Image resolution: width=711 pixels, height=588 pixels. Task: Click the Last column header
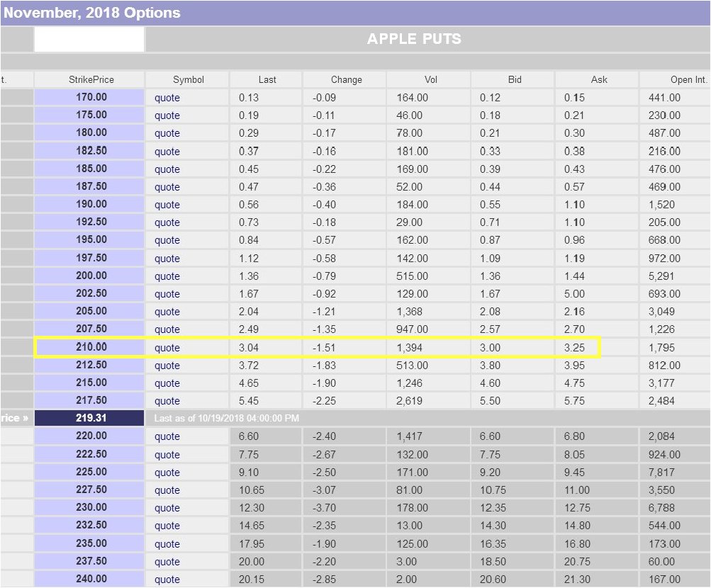pyautogui.click(x=267, y=80)
